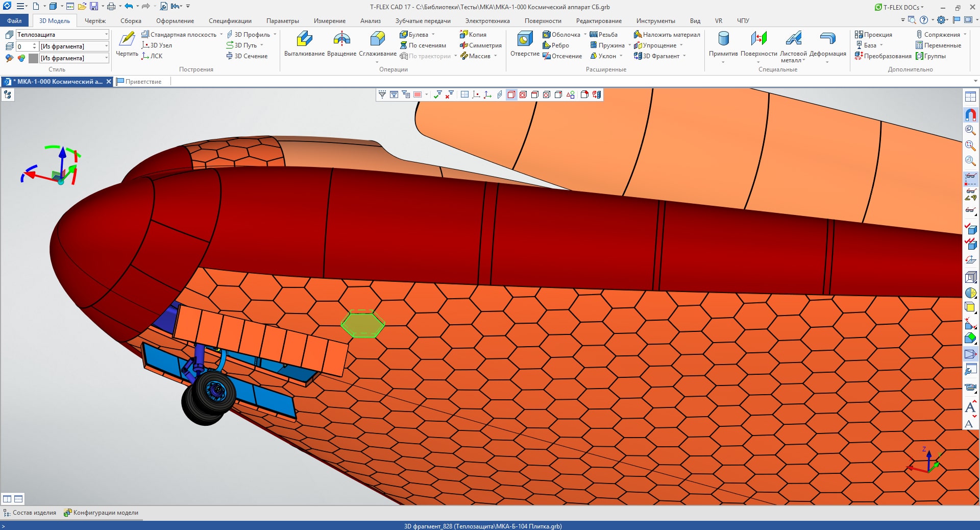
Task: Pick the Резьба (Thread) command
Action: pyautogui.click(x=604, y=35)
